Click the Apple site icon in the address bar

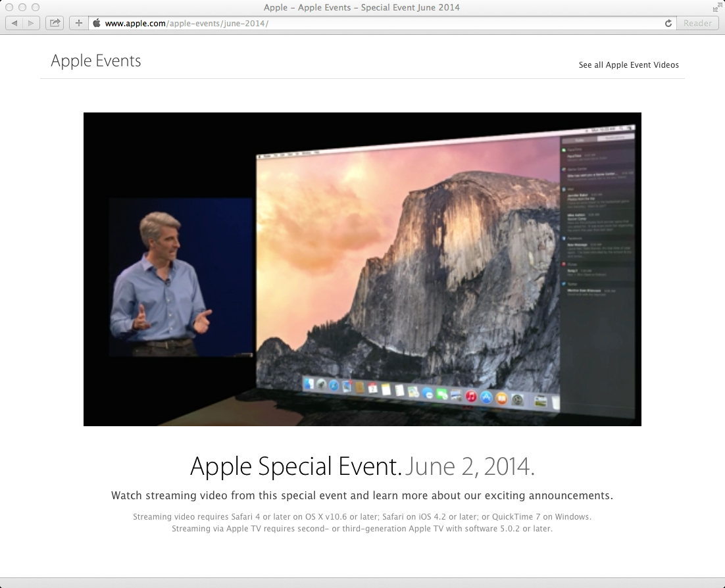point(97,23)
